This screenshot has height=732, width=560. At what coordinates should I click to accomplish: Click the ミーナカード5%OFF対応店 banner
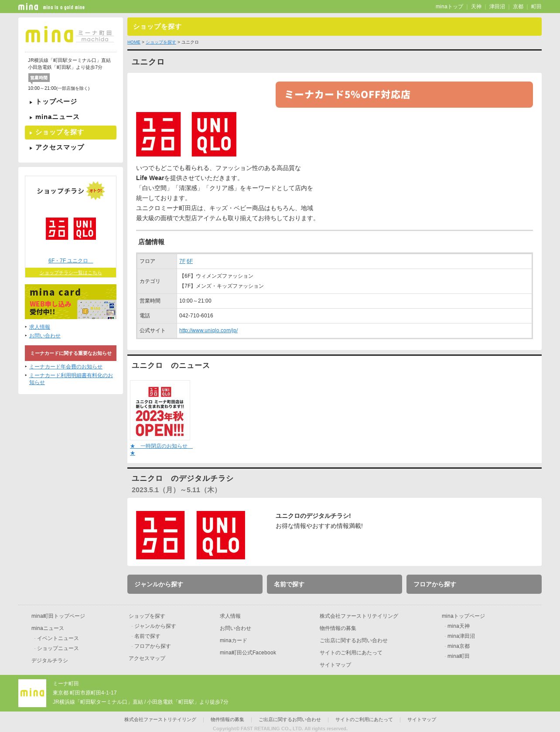(x=404, y=95)
